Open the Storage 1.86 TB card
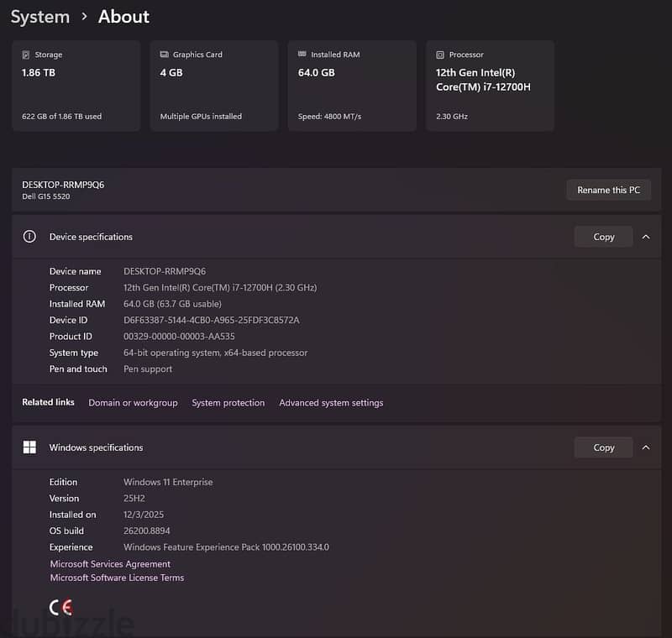672x638 pixels. (76, 86)
